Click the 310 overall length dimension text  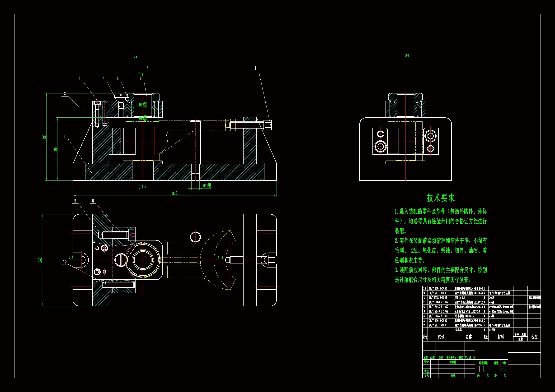point(174,193)
